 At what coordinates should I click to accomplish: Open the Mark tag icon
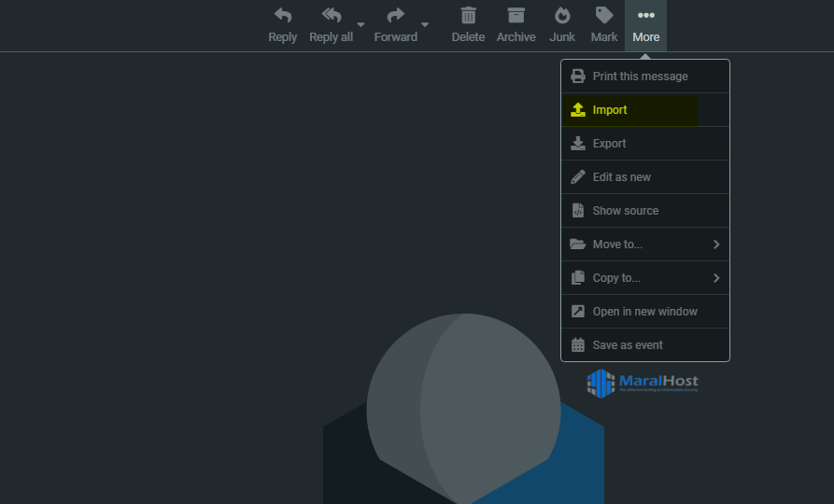[x=604, y=16]
